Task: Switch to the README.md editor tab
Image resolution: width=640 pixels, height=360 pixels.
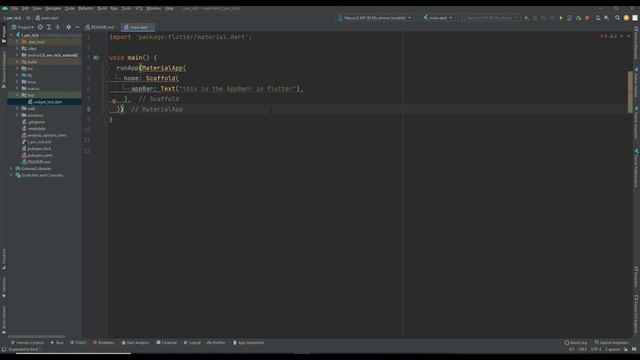Action: point(100,27)
